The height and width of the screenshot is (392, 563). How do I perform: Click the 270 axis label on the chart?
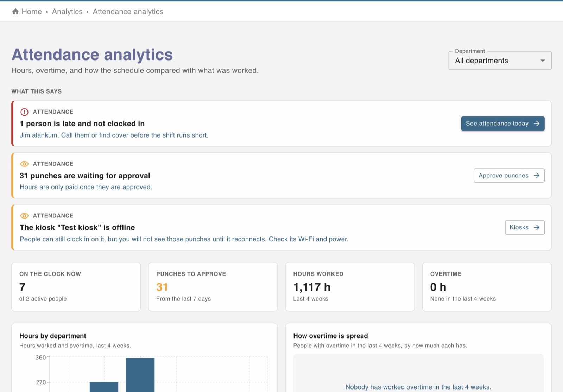41,382
